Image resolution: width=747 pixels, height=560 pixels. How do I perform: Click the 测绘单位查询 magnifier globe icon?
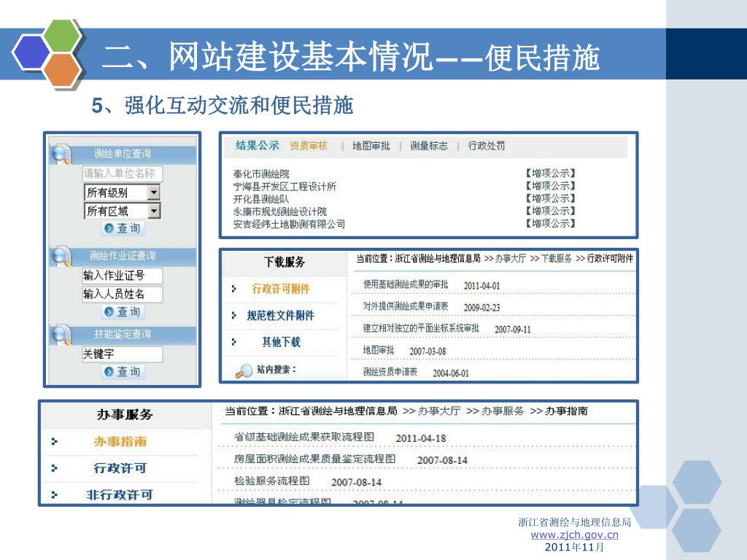pos(61,154)
